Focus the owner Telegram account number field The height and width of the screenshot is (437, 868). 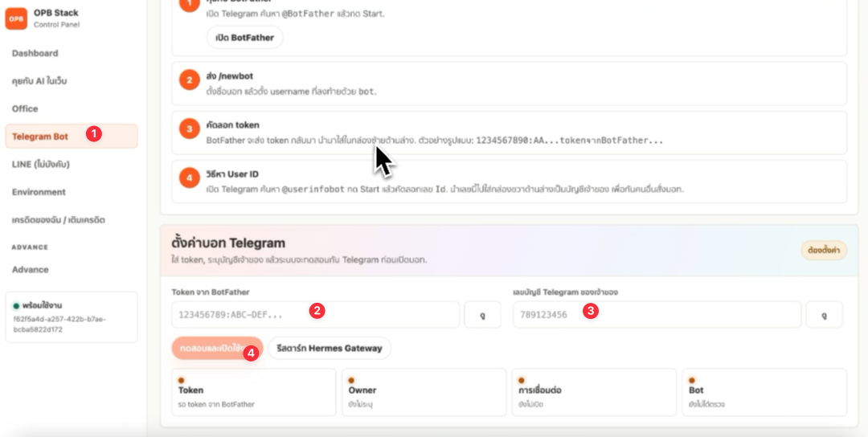(x=657, y=315)
